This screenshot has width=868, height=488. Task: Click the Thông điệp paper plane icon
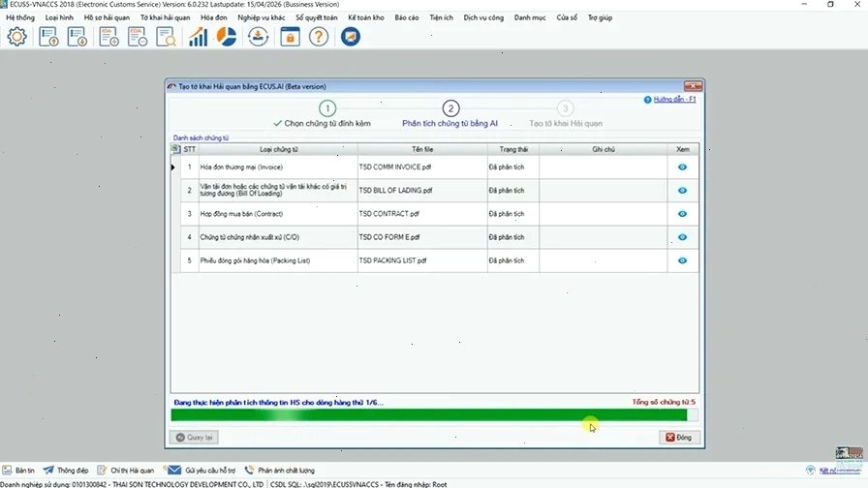tap(48, 471)
